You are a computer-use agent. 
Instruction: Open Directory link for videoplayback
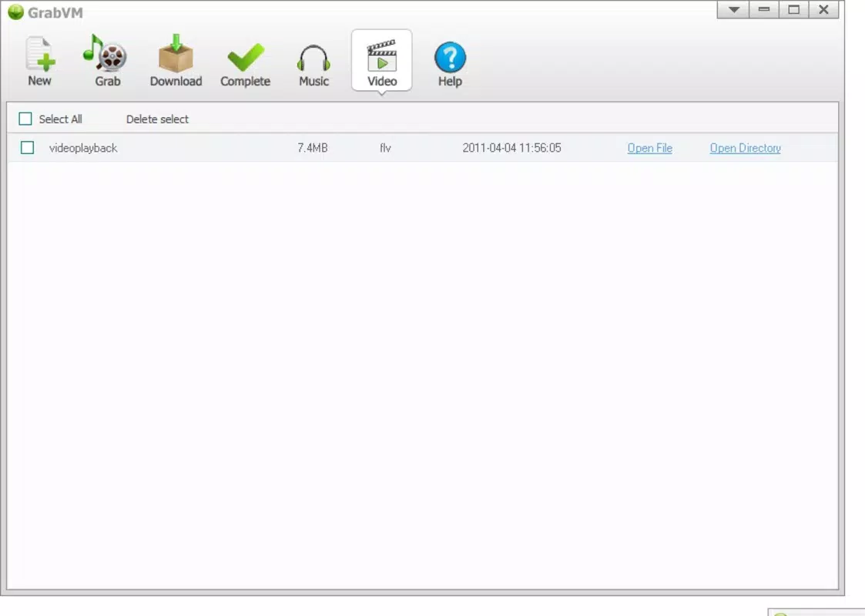pyautogui.click(x=746, y=148)
